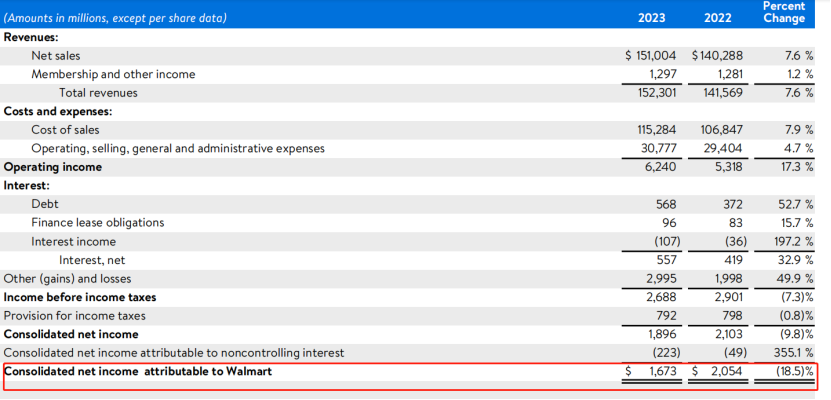
Task: Click the 'Total revenues' label
Action: [x=98, y=93]
